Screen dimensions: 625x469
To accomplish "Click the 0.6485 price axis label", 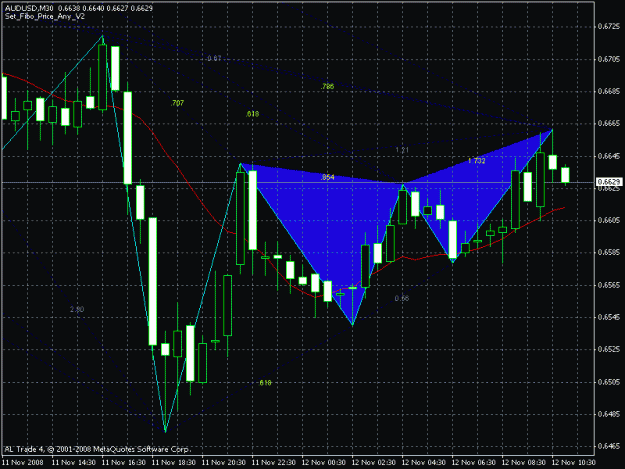I will click(609, 414).
